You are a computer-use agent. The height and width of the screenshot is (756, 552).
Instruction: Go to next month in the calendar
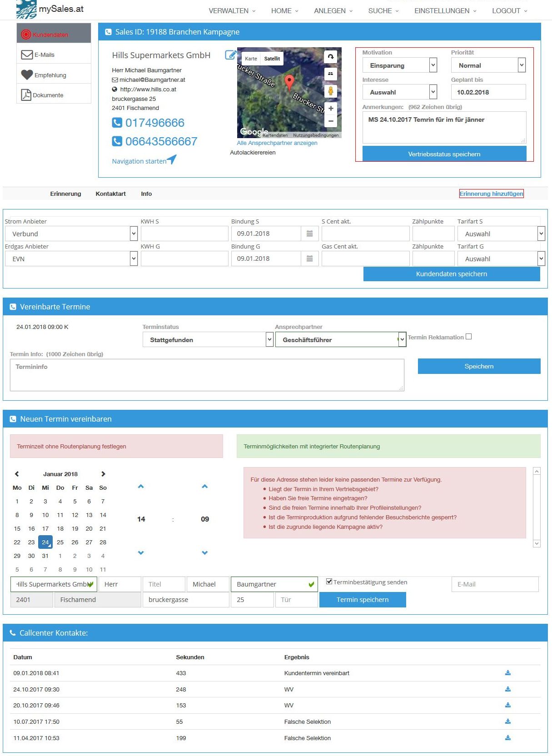click(x=103, y=474)
